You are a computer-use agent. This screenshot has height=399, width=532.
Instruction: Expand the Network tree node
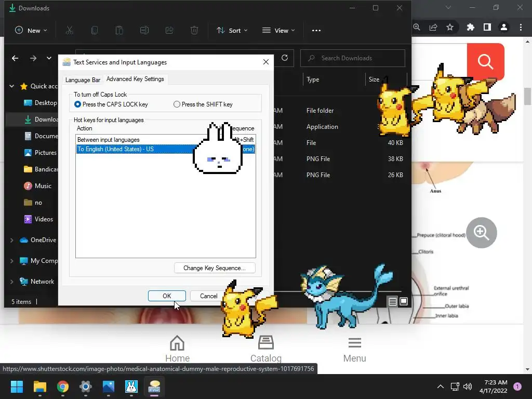tap(11, 282)
